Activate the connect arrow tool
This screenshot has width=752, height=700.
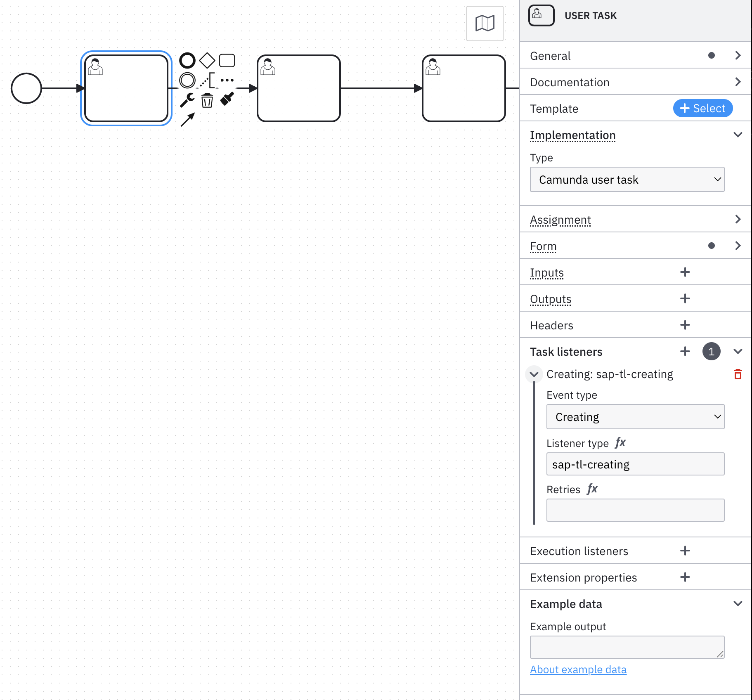coord(187,120)
